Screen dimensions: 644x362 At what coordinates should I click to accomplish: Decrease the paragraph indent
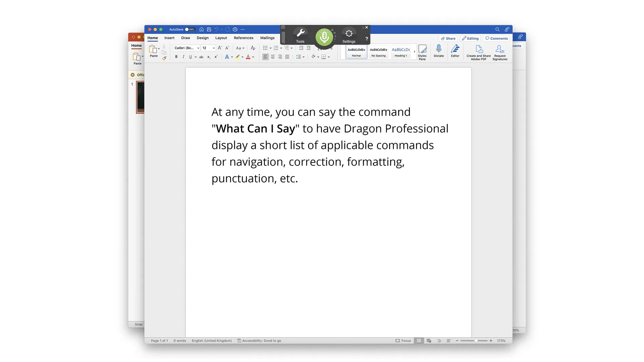click(301, 48)
